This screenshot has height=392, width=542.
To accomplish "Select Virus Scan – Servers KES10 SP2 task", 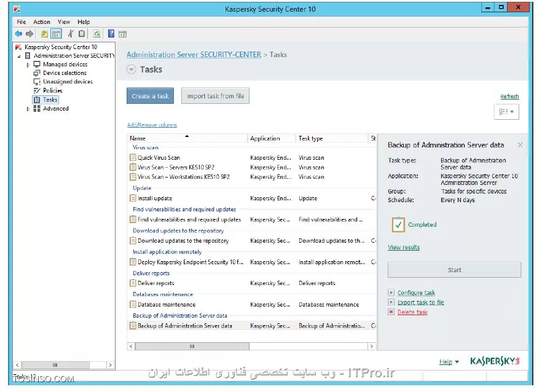I will pos(252,167).
